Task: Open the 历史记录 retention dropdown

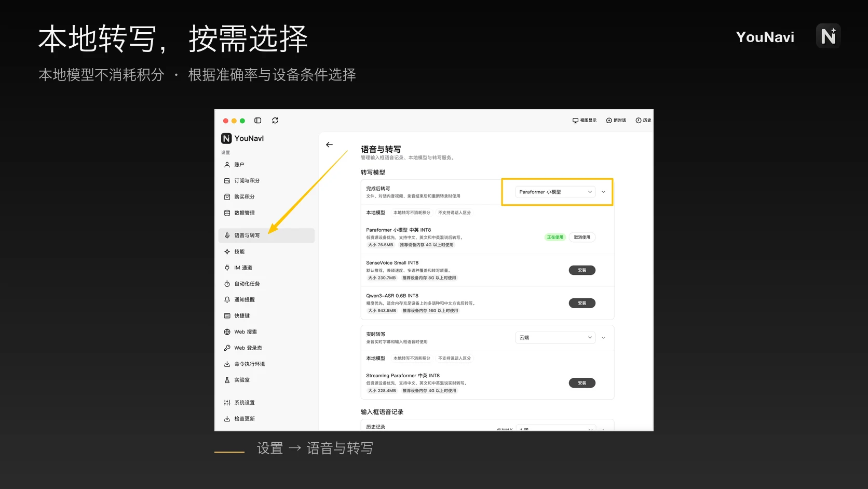Action: (555, 428)
